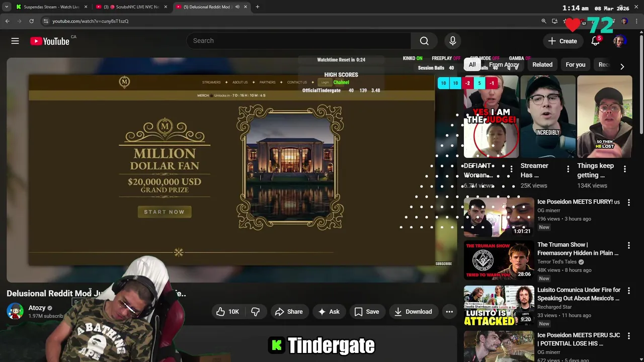The width and height of the screenshot is (644, 362).
Task: Open a new browser tab with plus
Action: pos(257,7)
